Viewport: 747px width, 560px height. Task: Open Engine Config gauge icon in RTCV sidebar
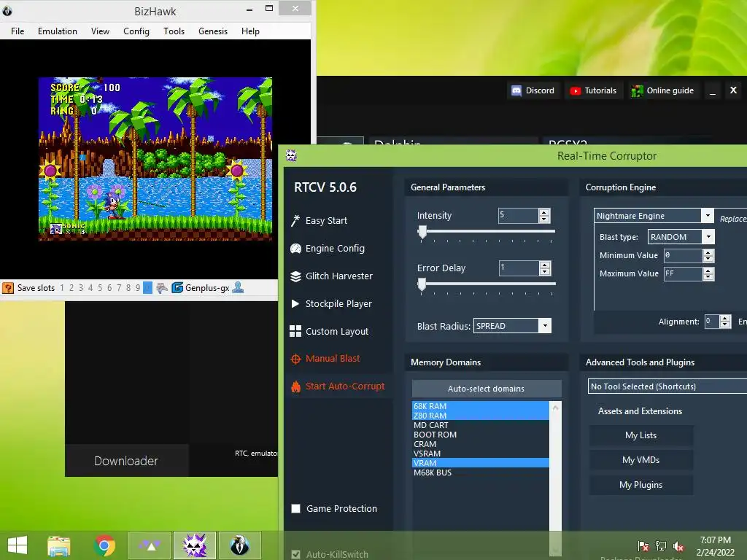296,249
